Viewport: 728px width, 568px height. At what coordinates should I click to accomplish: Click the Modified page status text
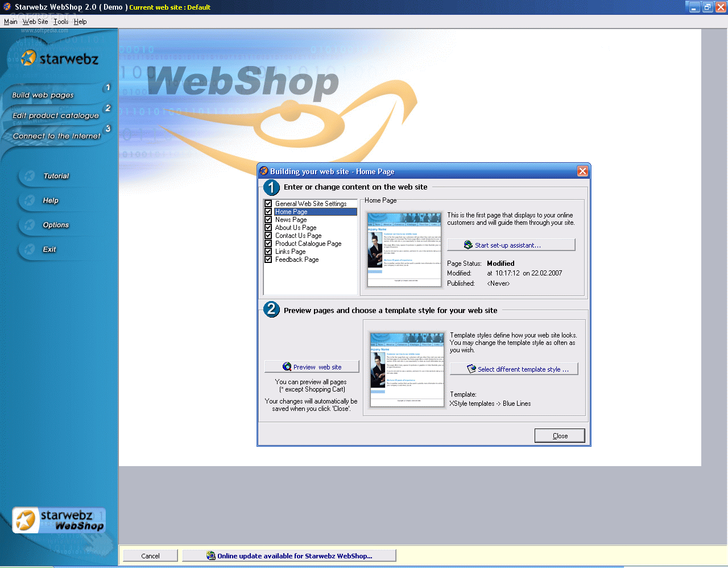pos(500,264)
